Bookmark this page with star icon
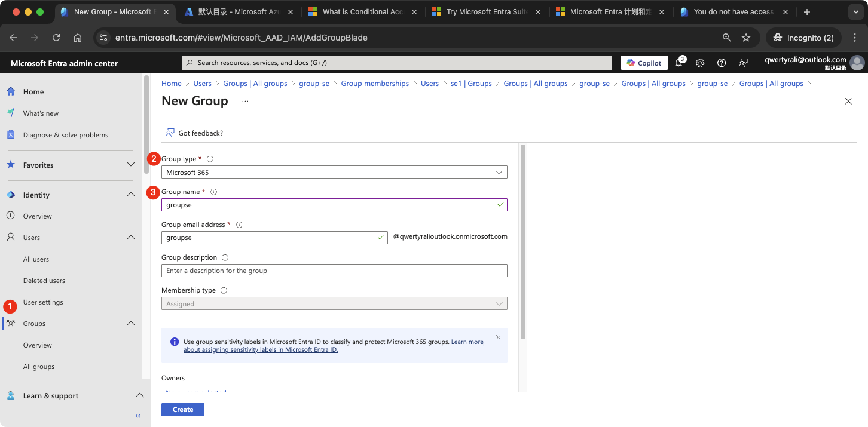868x427 pixels. 746,38
